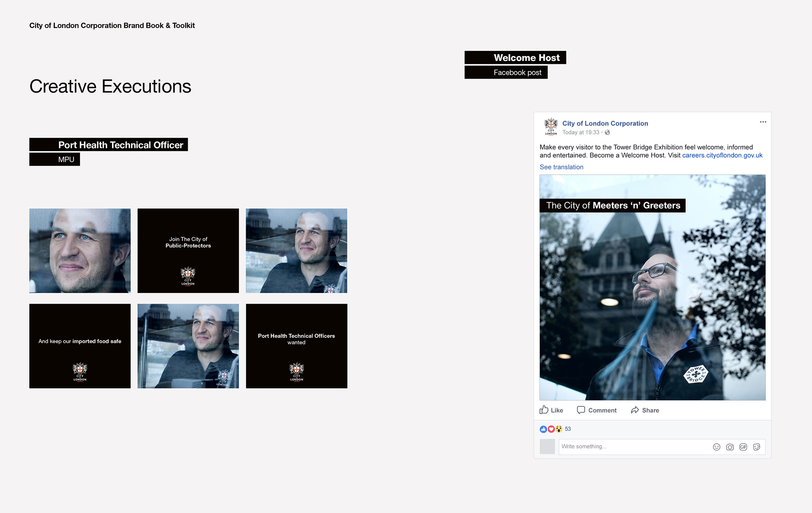Viewport: 812px width, 513px height.
Task: Select the top-row officer with St Paul's tile
Action: (296, 250)
